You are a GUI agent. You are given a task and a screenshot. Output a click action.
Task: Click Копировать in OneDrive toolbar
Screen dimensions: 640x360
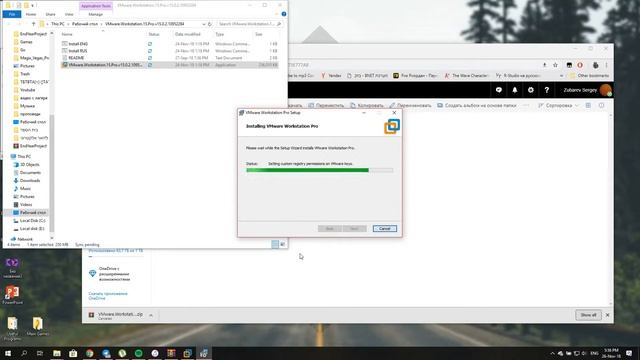tap(367, 105)
